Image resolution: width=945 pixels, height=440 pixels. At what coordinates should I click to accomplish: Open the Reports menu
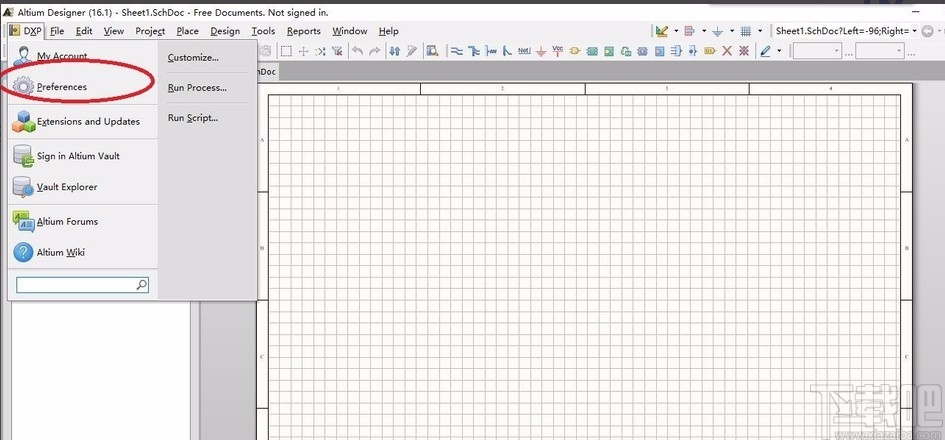tap(304, 31)
